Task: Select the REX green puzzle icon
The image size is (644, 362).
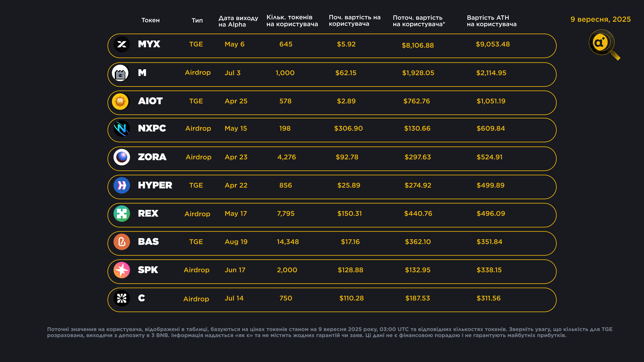Action: [122, 214]
